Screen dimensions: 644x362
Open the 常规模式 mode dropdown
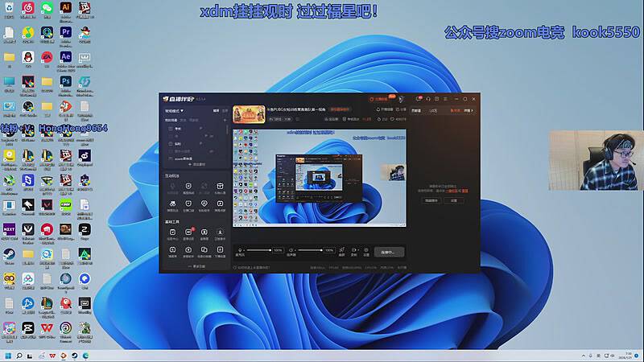[x=175, y=110]
